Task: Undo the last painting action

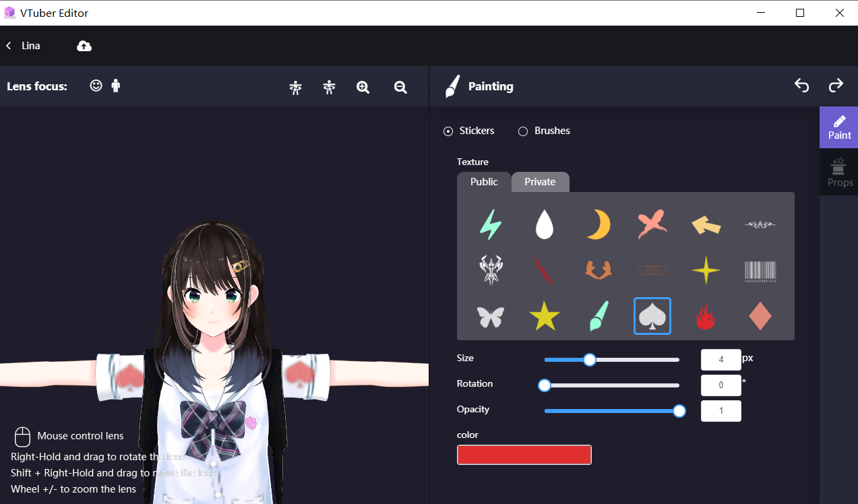Action: tap(801, 86)
